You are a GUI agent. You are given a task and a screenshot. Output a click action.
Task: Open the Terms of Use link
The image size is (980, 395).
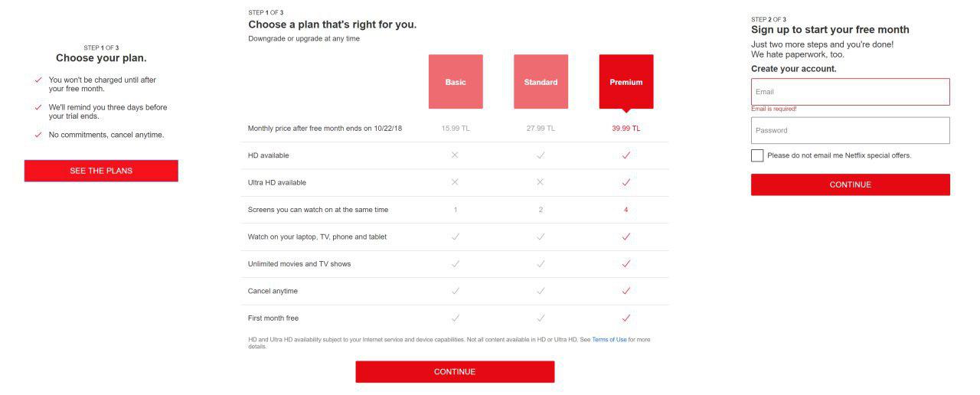pyautogui.click(x=609, y=339)
